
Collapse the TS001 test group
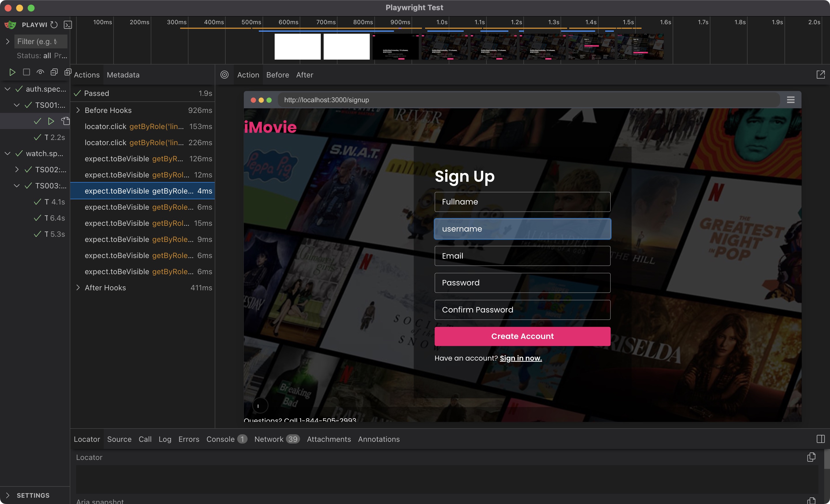coord(16,105)
